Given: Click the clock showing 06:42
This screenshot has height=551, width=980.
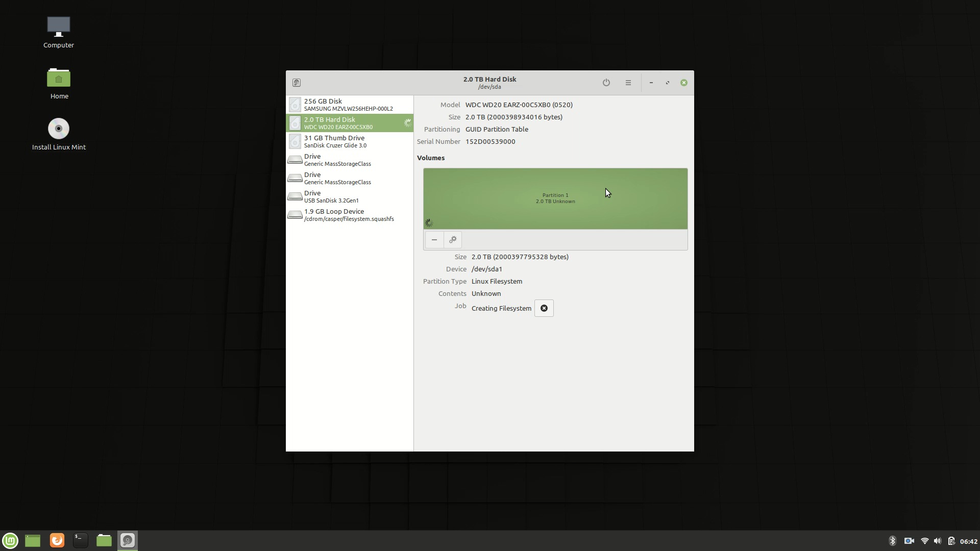Looking at the screenshot, I should pyautogui.click(x=968, y=541).
